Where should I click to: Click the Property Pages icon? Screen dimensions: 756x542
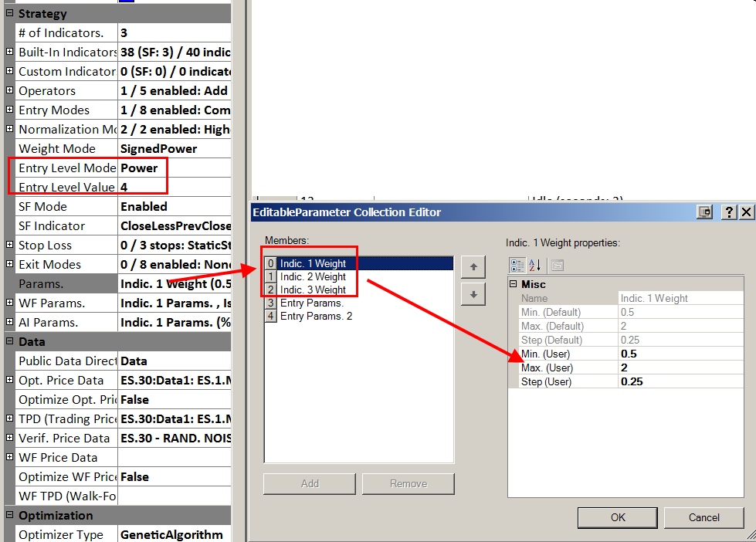tap(557, 265)
